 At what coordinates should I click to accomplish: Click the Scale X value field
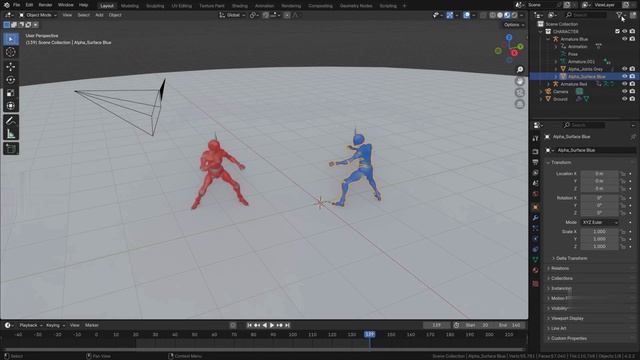coord(600,232)
